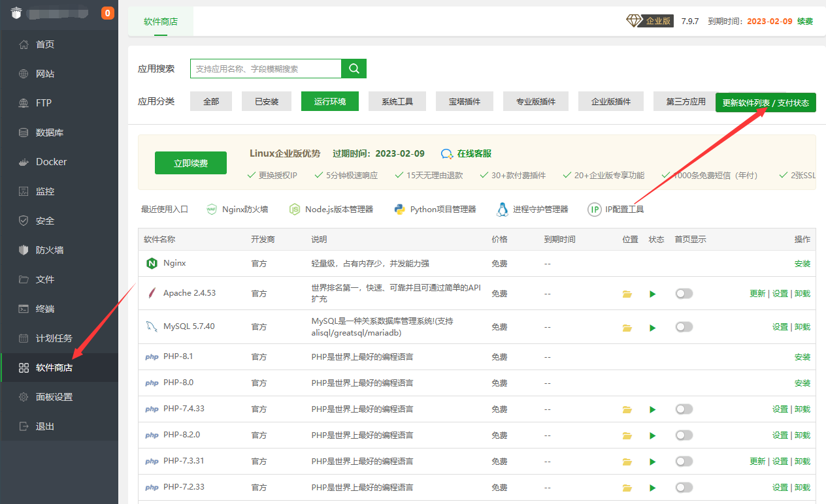This screenshot has height=504, width=826.
Task: Select the 第三方应用 category filter
Action: pyautogui.click(x=684, y=101)
